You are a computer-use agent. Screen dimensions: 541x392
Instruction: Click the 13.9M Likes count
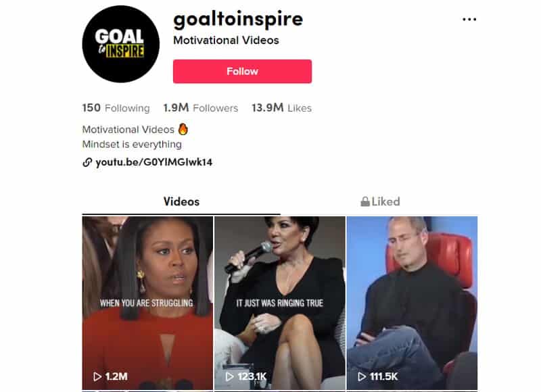281,108
